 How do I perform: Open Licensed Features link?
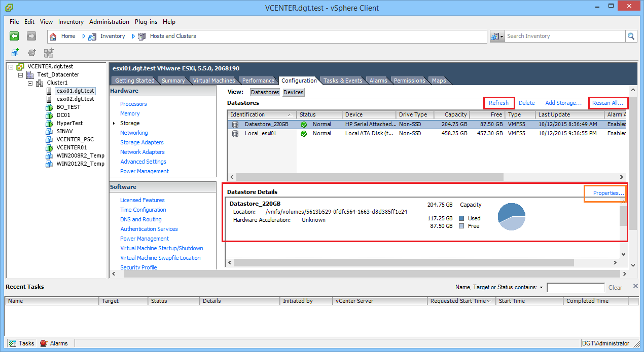[142, 200]
